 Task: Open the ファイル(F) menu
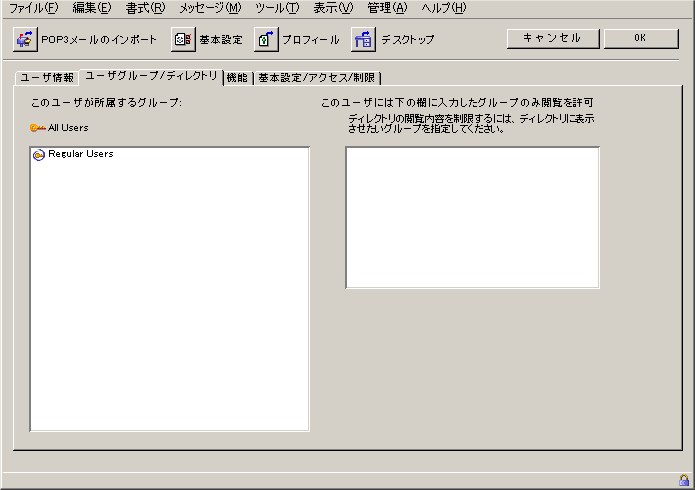(x=33, y=8)
